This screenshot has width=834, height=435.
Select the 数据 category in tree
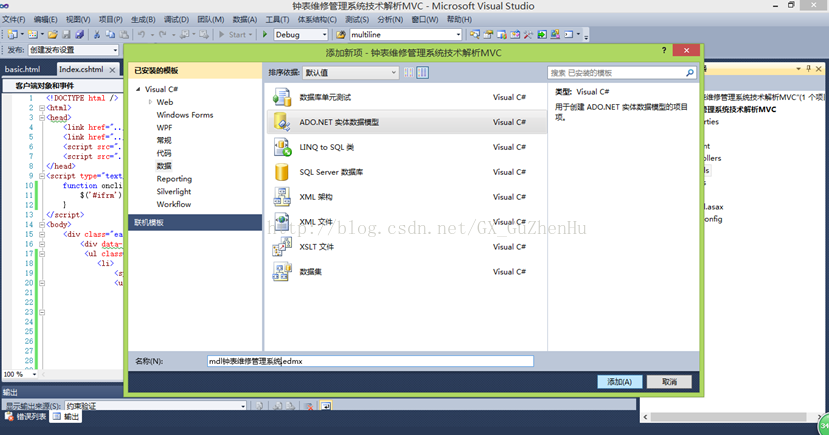pyautogui.click(x=164, y=166)
